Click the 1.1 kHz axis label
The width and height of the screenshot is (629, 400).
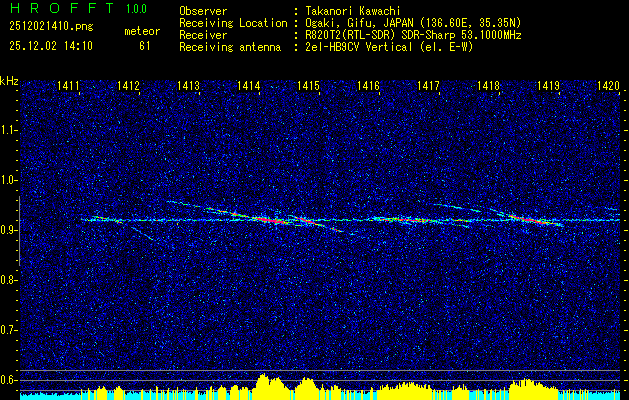click(x=7, y=130)
